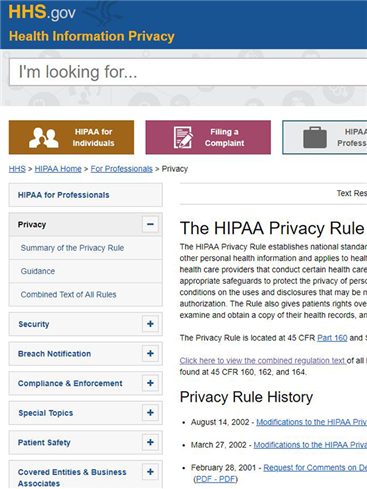Click the HHS.gov logo
The image size is (367, 489).
pos(42,12)
